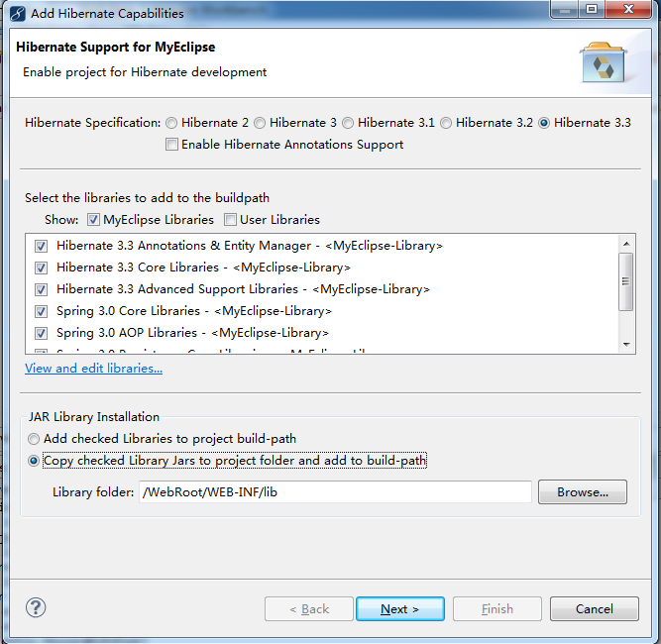Select Hibernate 3.1 specification
This screenshot has height=644, width=661.
pos(348,123)
